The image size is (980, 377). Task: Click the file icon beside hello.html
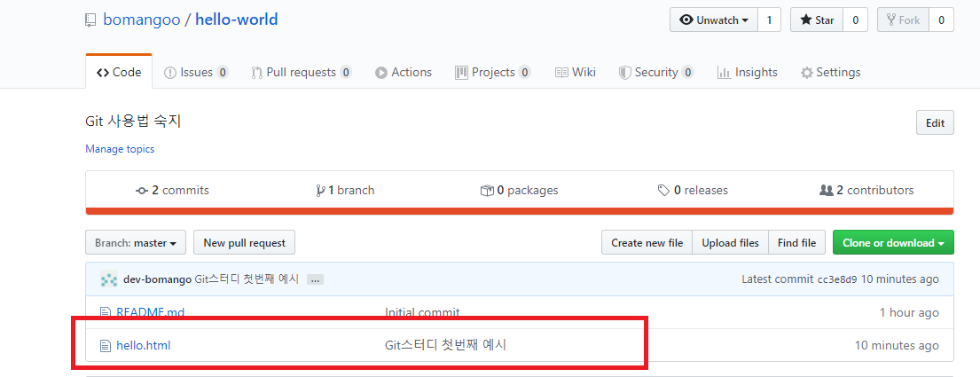click(x=105, y=345)
